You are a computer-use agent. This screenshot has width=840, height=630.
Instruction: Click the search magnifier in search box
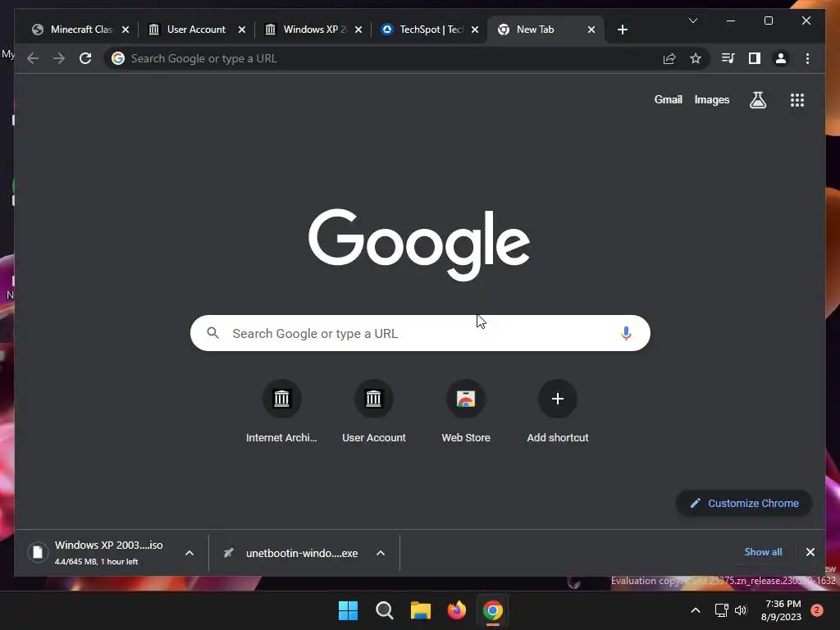pyautogui.click(x=212, y=333)
